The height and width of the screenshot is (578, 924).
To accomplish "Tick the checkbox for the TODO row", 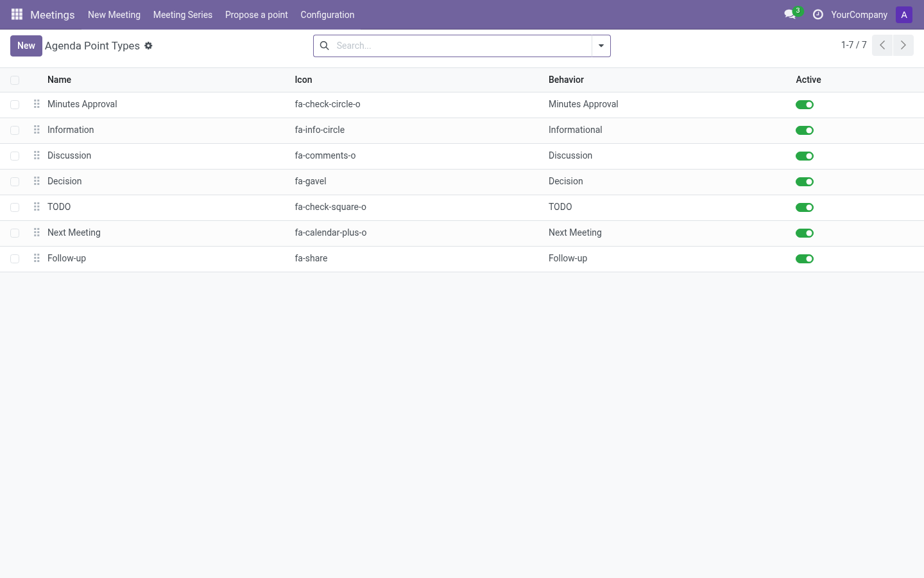I will coord(15,207).
